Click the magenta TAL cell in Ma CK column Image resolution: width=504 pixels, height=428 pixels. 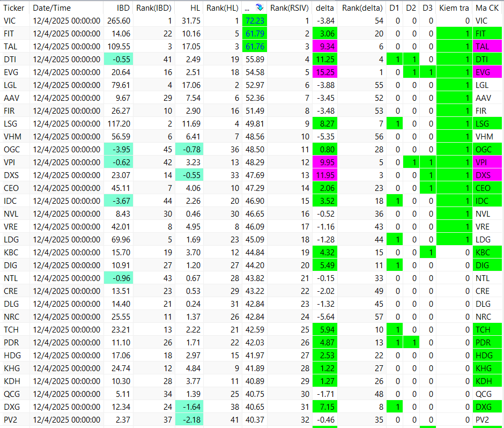[487, 47]
